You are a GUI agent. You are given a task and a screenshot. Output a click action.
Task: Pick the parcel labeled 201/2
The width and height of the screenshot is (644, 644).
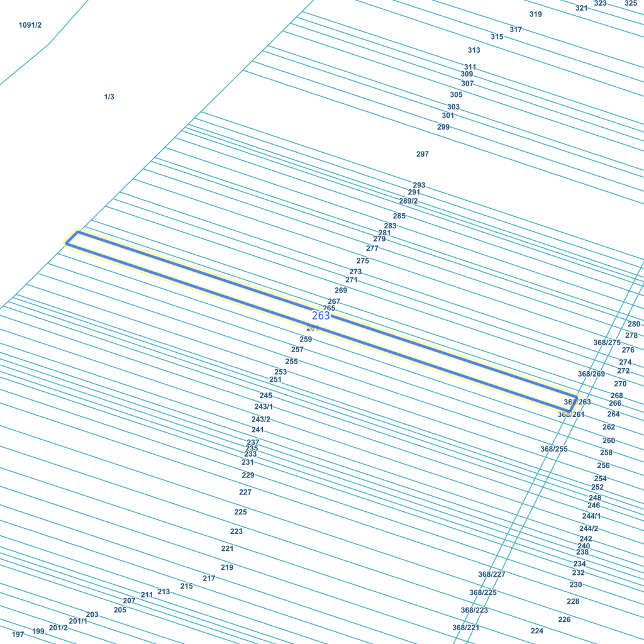pos(58,628)
